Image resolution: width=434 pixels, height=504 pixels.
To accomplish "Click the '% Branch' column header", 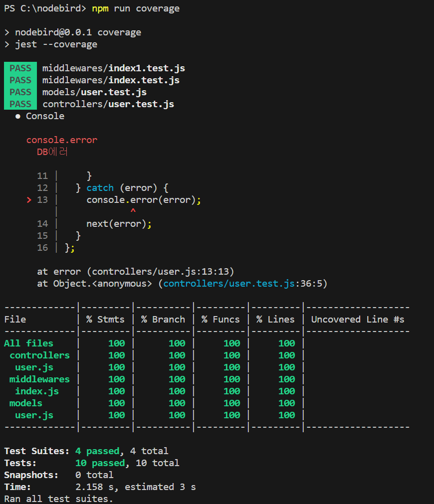I will coord(163,320).
